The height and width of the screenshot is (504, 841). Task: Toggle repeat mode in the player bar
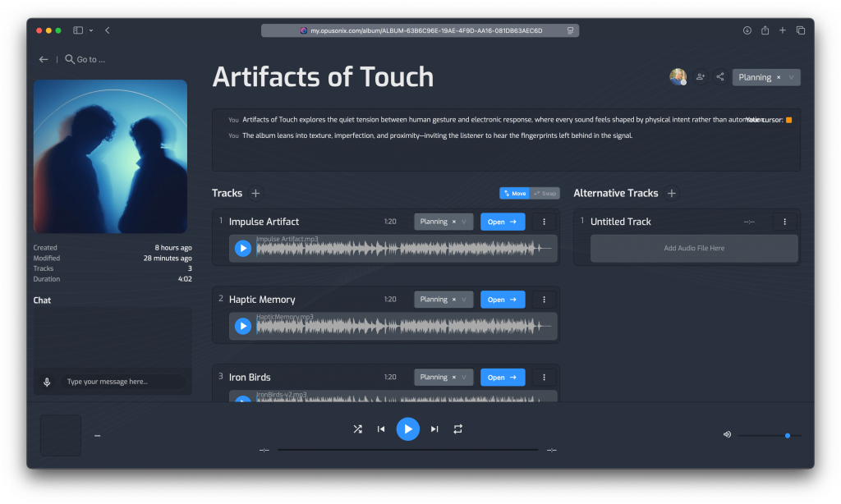click(x=458, y=429)
